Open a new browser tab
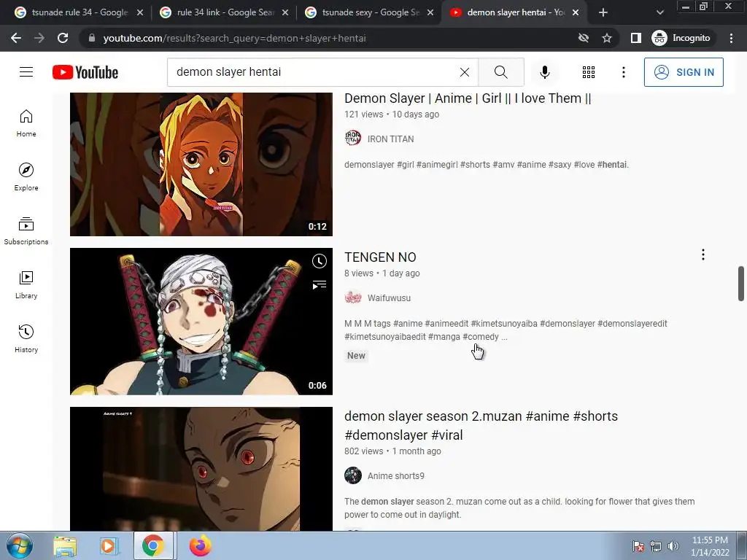The height and width of the screenshot is (560, 747). pos(603,12)
